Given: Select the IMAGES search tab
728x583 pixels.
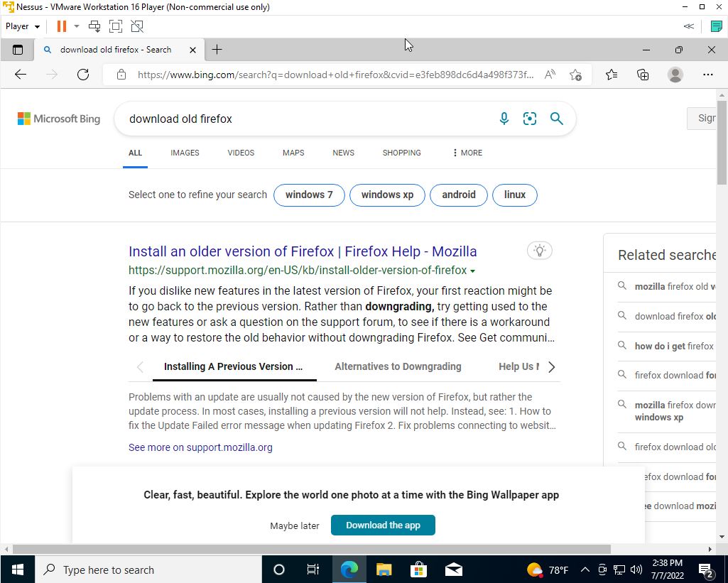Looking at the screenshot, I should [x=185, y=153].
